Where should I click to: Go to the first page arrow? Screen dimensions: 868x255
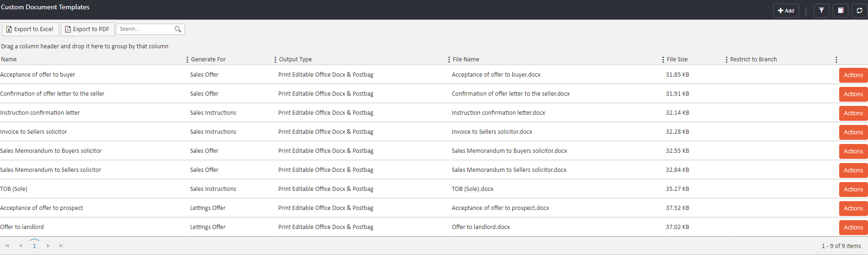click(x=7, y=246)
